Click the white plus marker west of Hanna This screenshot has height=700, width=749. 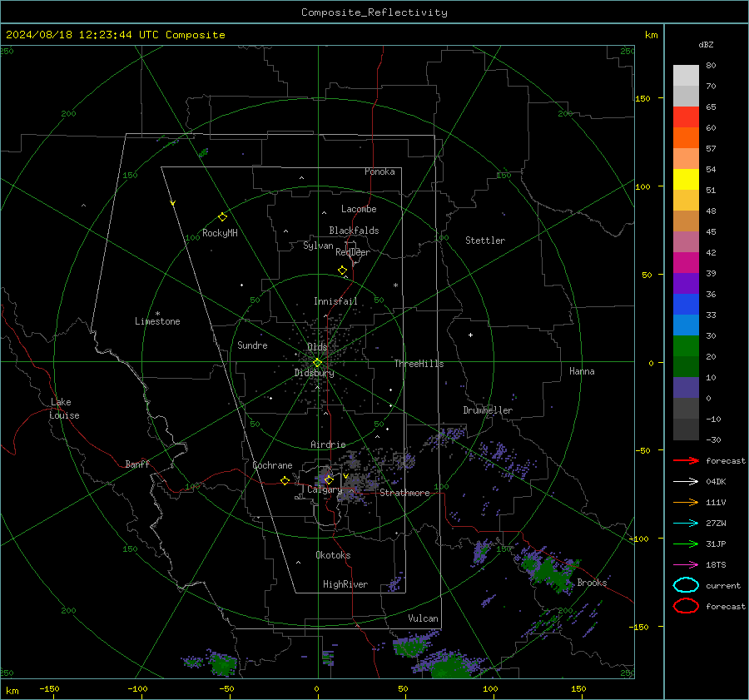pos(470,335)
